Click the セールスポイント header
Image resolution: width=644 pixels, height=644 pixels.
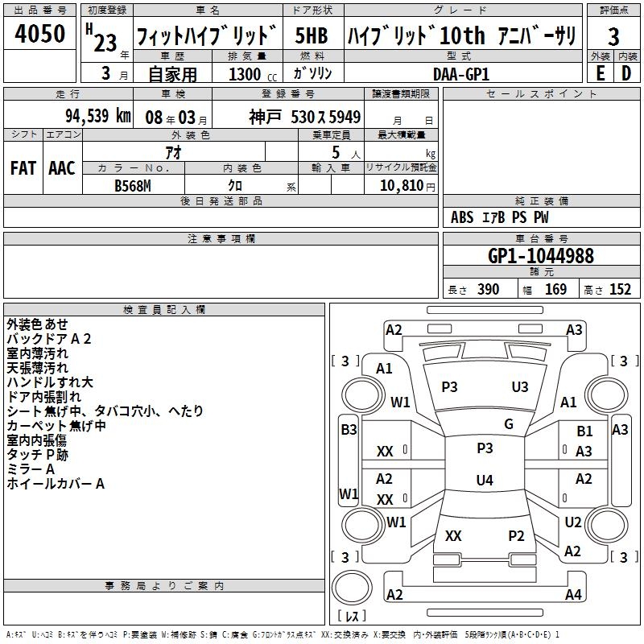[541, 93]
